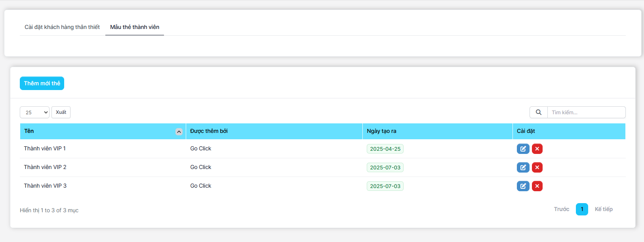The width and height of the screenshot is (644, 242).
Task: Click the magnifier search icon
Action: coord(538,112)
